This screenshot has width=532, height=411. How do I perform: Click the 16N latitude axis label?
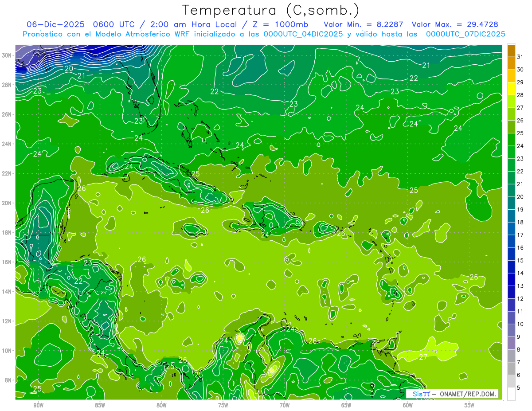point(7,262)
